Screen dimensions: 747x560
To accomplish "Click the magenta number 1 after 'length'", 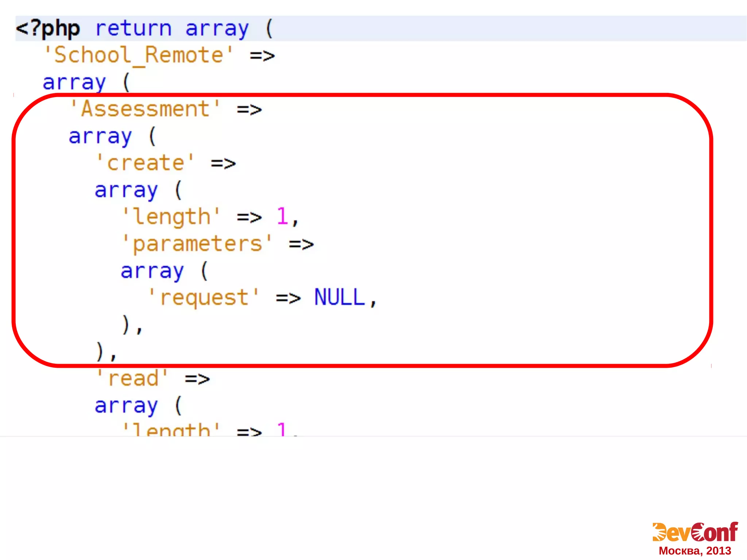I will click(x=282, y=216).
